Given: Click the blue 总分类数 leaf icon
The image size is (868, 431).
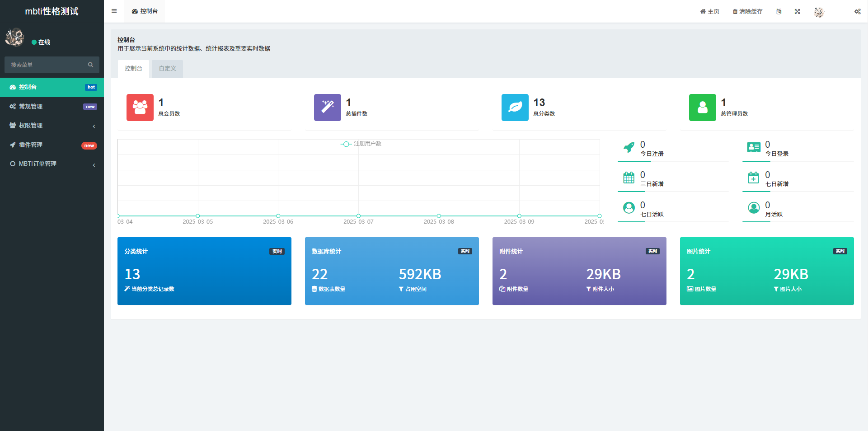Looking at the screenshot, I should (x=515, y=108).
